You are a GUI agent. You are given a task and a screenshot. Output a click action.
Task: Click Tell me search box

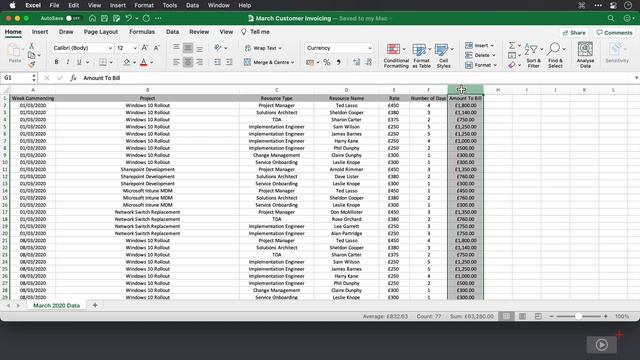(256, 32)
